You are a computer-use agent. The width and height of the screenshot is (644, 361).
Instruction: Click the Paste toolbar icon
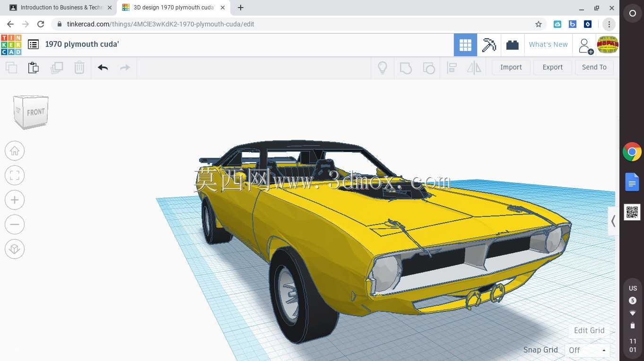point(34,68)
